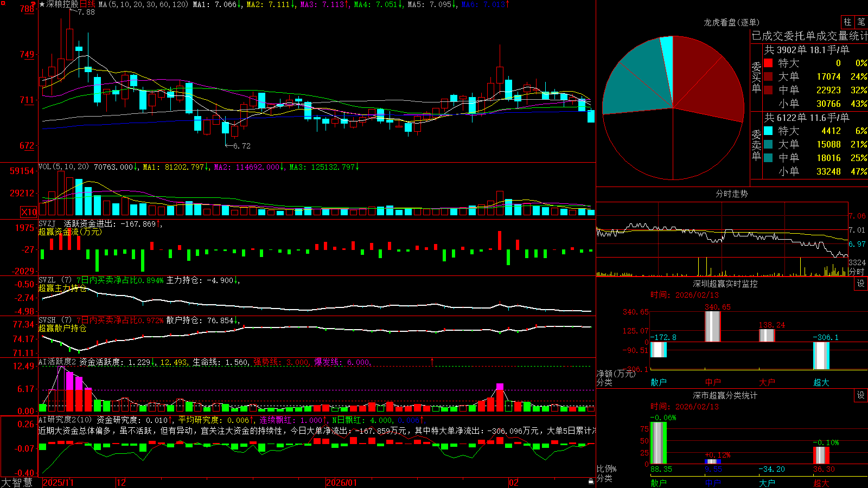Click the SVZL (7) indicator name

click(x=55, y=280)
